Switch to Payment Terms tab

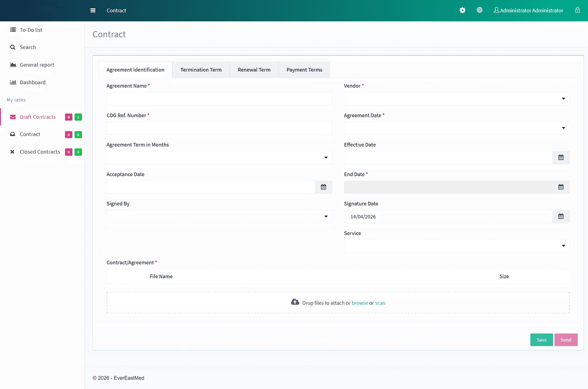[304, 70]
